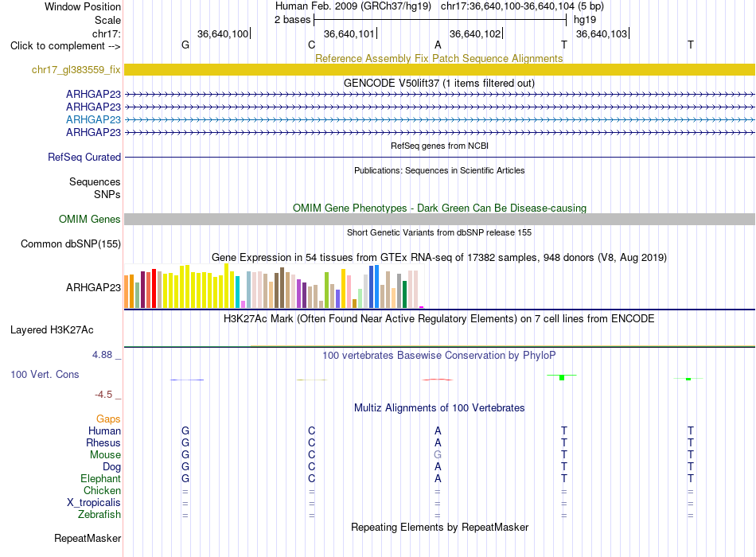Viewport: 756px width, 557px height.
Task: Click the 36,640,101 position label
Action: point(349,33)
